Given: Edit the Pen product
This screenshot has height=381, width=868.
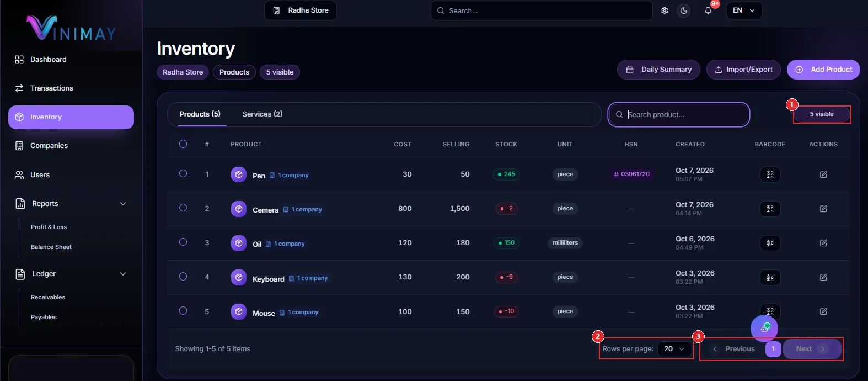Looking at the screenshot, I should [x=823, y=174].
